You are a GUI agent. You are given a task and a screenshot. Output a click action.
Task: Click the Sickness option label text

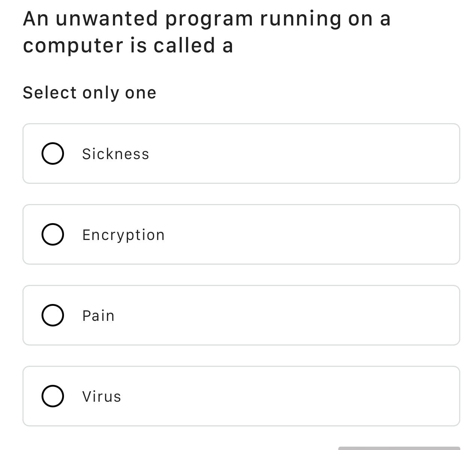tap(115, 153)
